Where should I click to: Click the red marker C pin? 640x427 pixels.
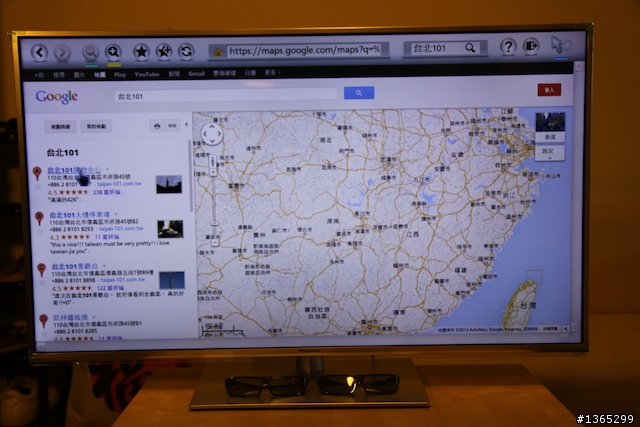[41, 270]
